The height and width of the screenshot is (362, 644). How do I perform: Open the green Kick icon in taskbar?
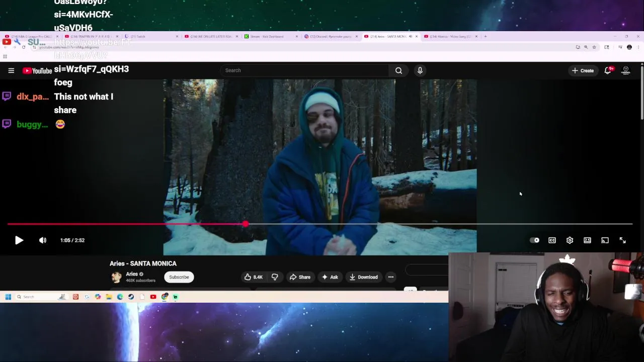175,297
